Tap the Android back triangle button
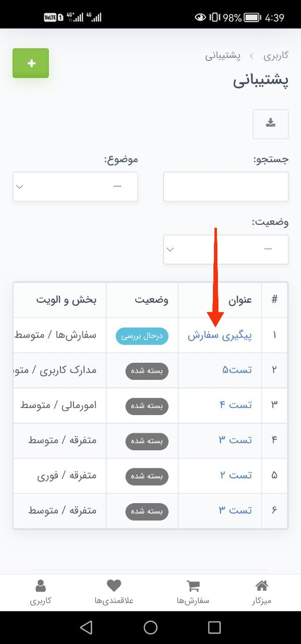The width and height of the screenshot is (301, 644). 87,627
